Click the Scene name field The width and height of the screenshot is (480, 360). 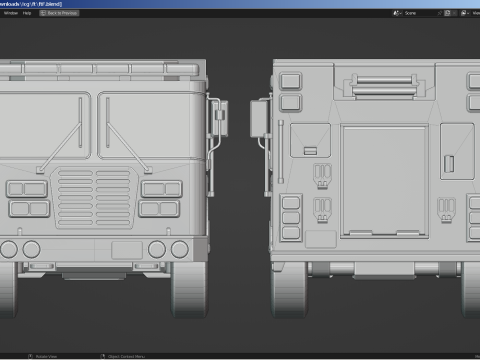tap(419, 13)
